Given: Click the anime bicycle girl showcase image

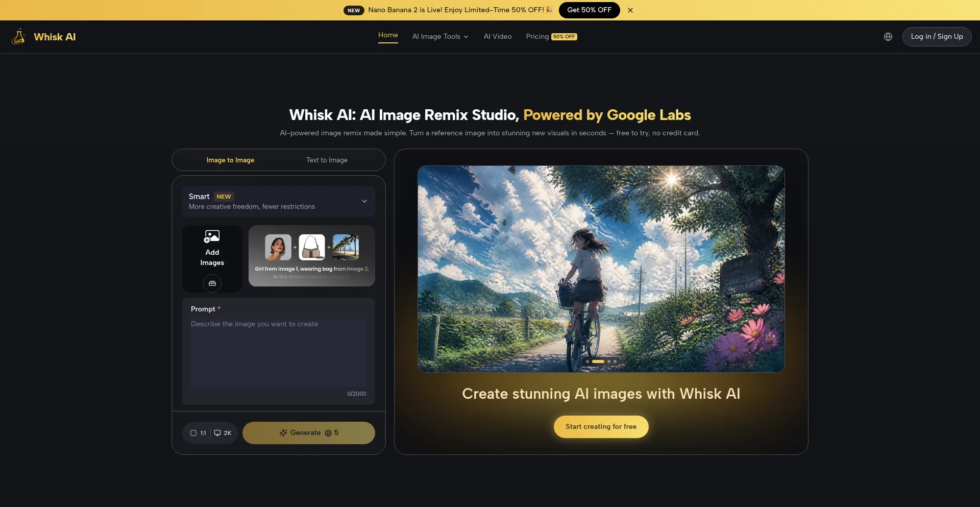Looking at the screenshot, I should [x=601, y=269].
